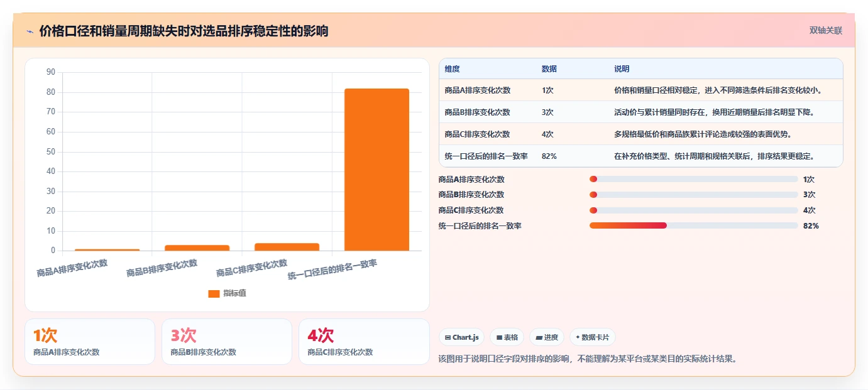The image size is (868, 390).
Task: Select the 表格 tag chip
Action: 507,337
